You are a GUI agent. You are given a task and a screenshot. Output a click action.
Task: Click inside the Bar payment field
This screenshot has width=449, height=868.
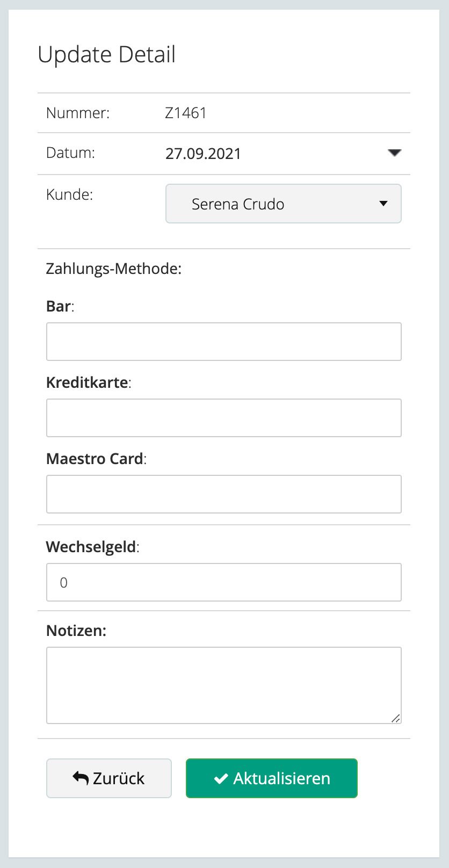[x=224, y=342]
